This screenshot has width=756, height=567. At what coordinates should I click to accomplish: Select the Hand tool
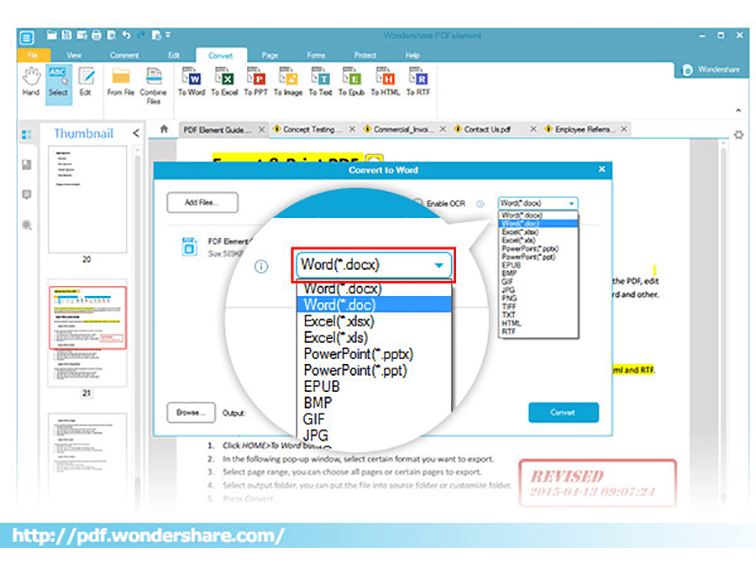click(x=31, y=82)
